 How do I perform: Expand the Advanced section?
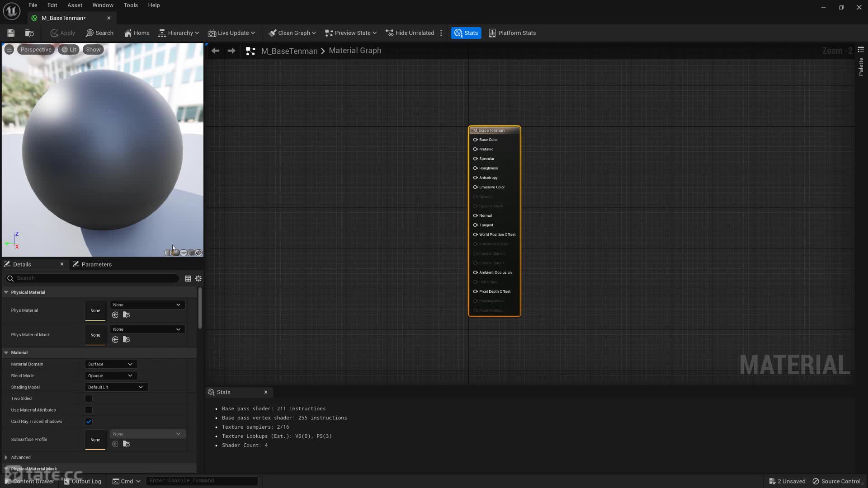coord(6,458)
